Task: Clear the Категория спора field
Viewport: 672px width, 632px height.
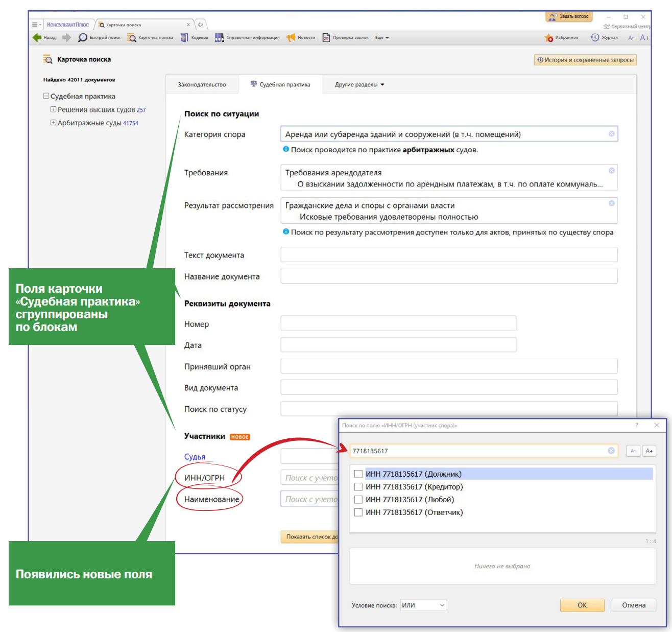Action: click(x=611, y=134)
